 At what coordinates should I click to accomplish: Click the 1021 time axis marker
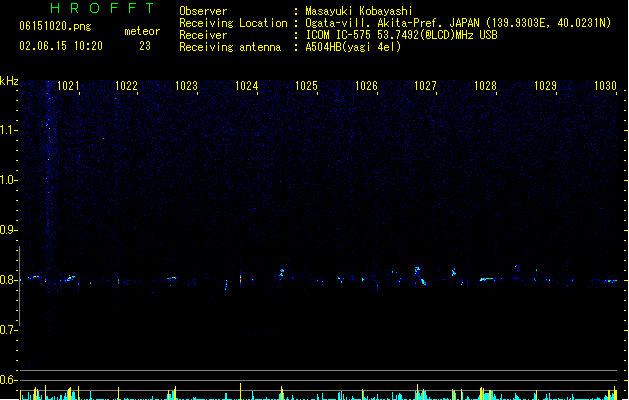[68, 85]
